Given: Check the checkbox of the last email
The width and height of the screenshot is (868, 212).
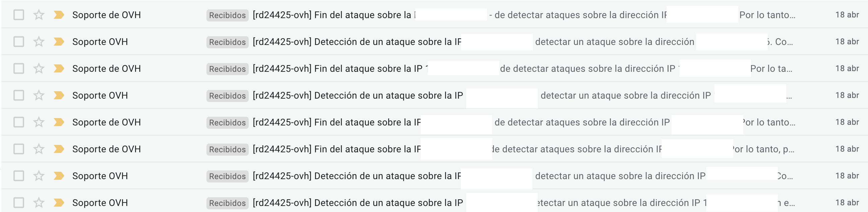Looking at the screenshot, I should (19, 203).
